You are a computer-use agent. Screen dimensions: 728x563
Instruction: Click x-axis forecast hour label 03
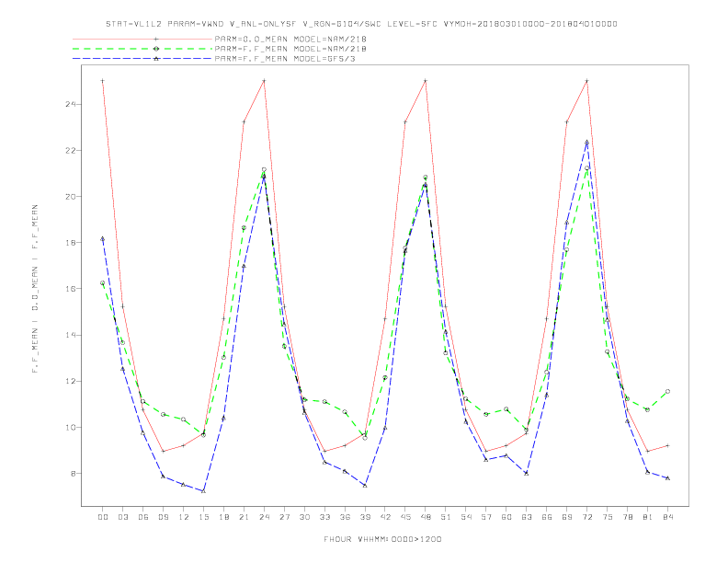pos(122,517)
